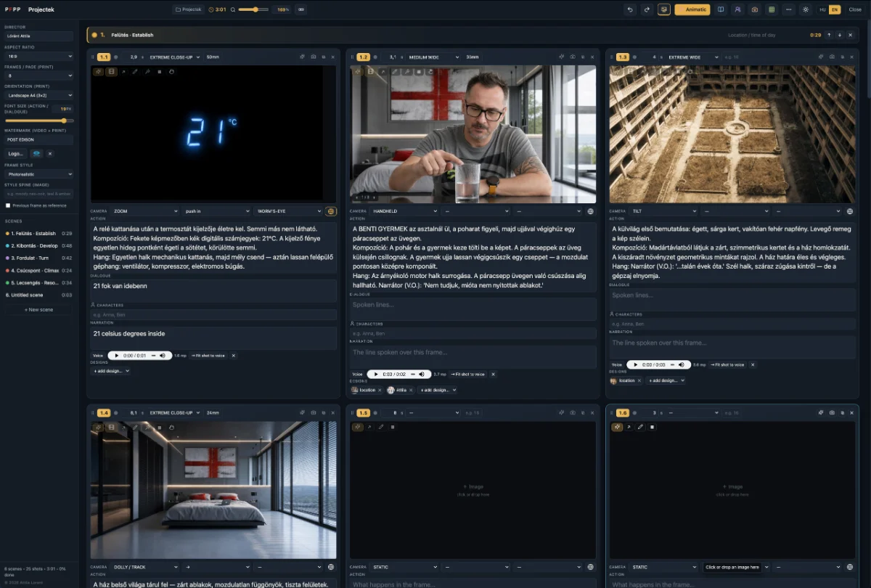Toggle the Animatic mode button
The width and height of the screenshot is (871, 588).
pos(692,9)
